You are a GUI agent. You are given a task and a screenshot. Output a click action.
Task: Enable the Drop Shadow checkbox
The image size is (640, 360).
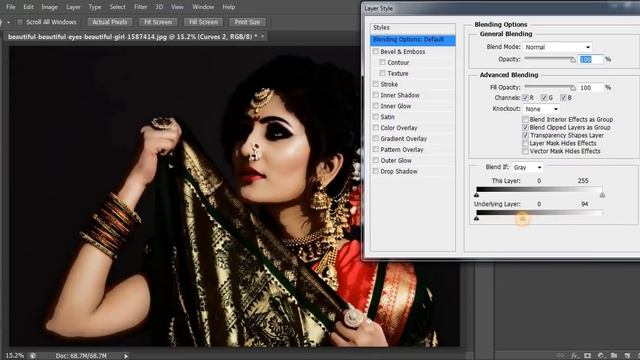pyautogui.click(x=376, y=171)
